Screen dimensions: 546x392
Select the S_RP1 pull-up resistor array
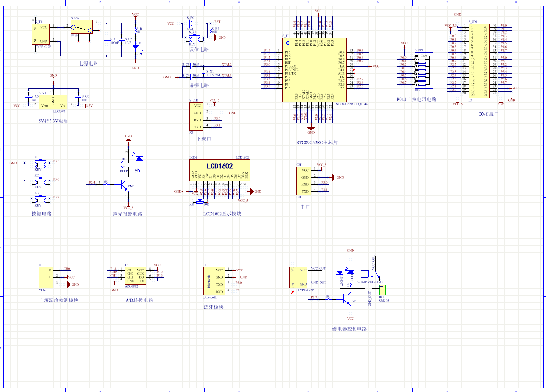click(424, 70)
